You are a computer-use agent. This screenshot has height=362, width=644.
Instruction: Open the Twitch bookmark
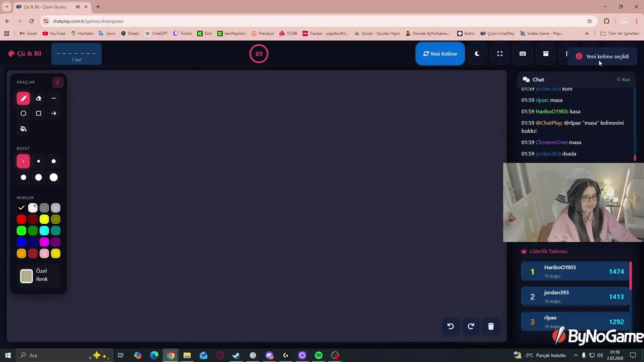(182, 34)
